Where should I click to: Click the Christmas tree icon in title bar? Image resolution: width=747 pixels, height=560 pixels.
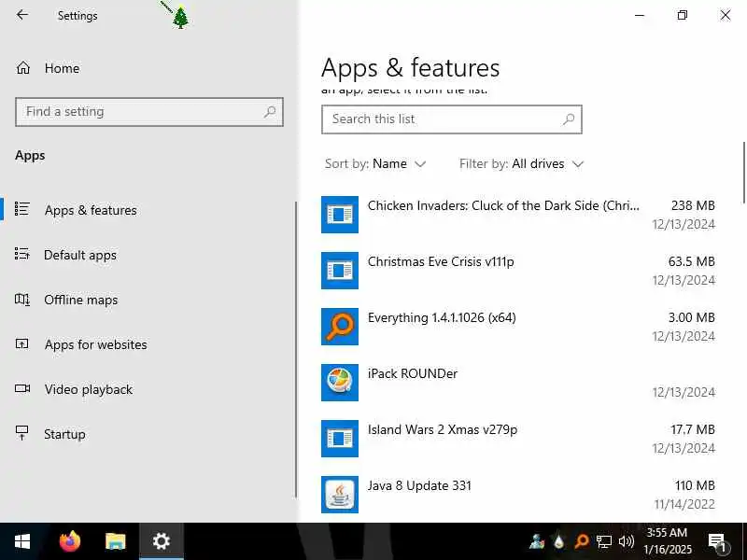point(180,18)
